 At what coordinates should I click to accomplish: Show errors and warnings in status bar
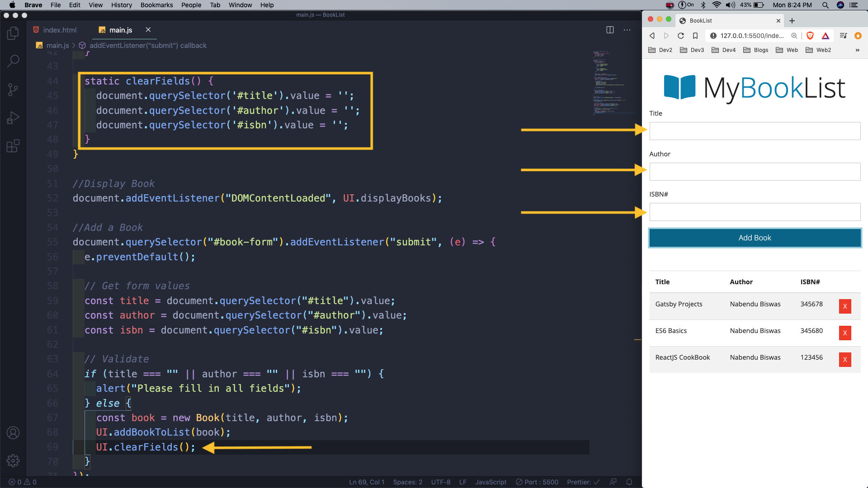tap(23, 482)
